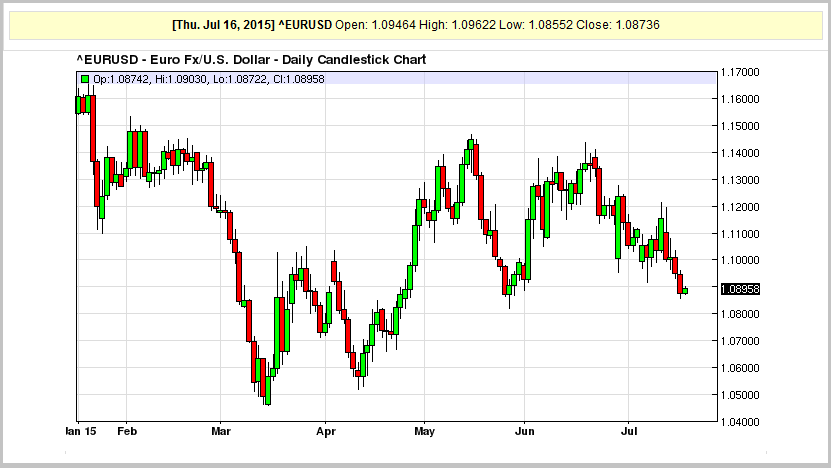This screenshot has height=468, width=831.
Task: Click the "Feb" date axis label
Action: click(127, 431)
